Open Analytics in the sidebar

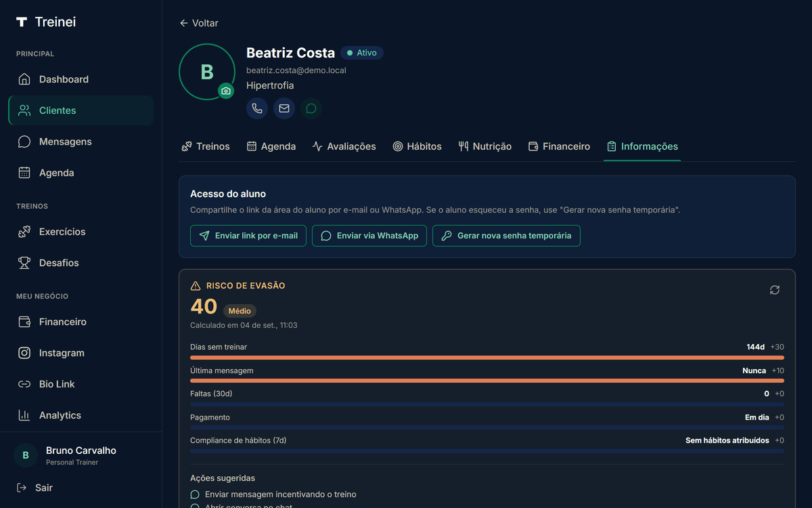coord(81,415)
